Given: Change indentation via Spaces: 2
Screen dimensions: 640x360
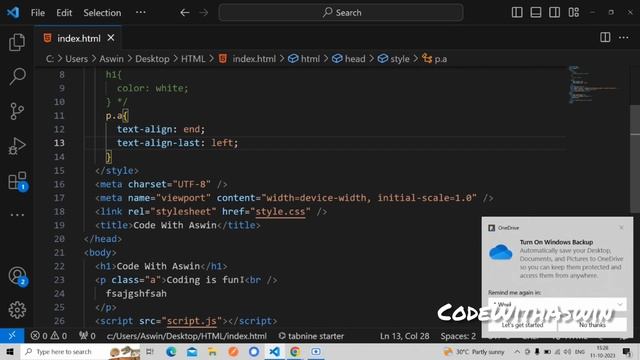Looking at the screenshot, I should 458,336.
